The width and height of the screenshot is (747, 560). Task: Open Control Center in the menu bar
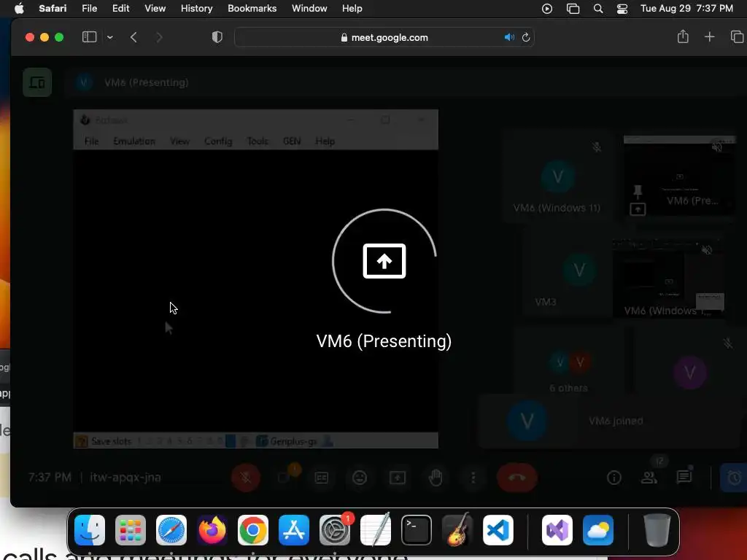(x=622, y=9)
